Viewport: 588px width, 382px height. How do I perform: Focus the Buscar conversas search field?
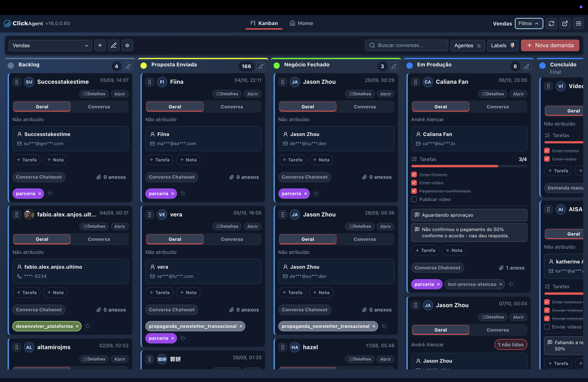pyautogui.click(x=407, y=46)
